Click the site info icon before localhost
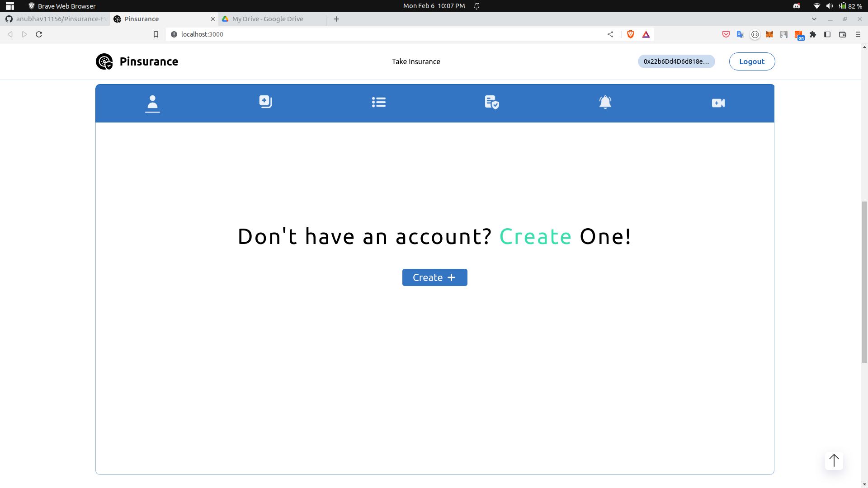 click(x=174, y=34)
